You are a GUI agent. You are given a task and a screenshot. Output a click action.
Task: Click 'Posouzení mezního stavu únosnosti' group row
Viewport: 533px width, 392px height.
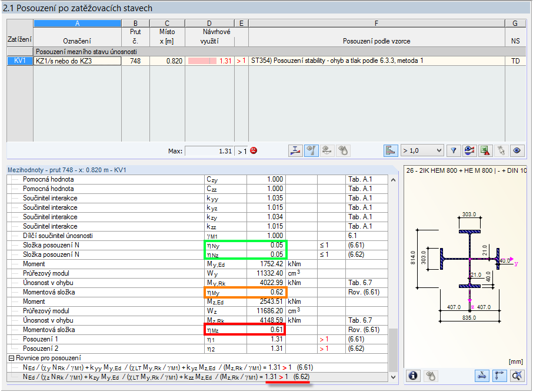click(279, 52)
